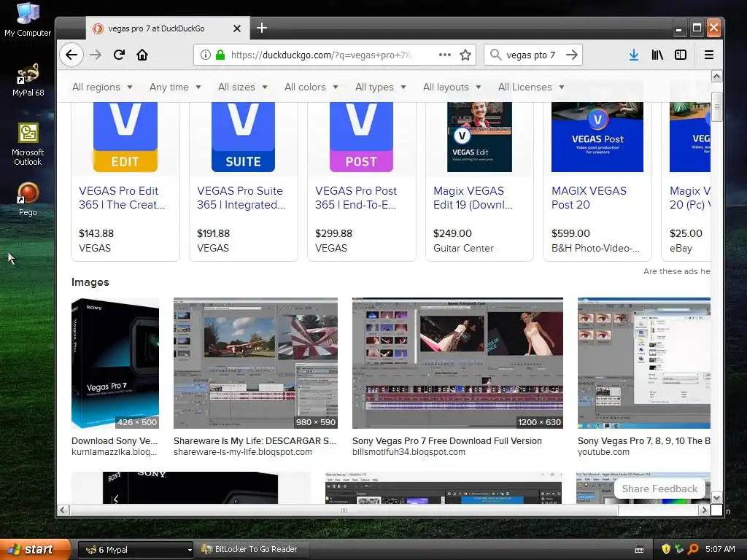
Task: Click the keyboard icon in the taskbar
Action: [x=639, y=550]
